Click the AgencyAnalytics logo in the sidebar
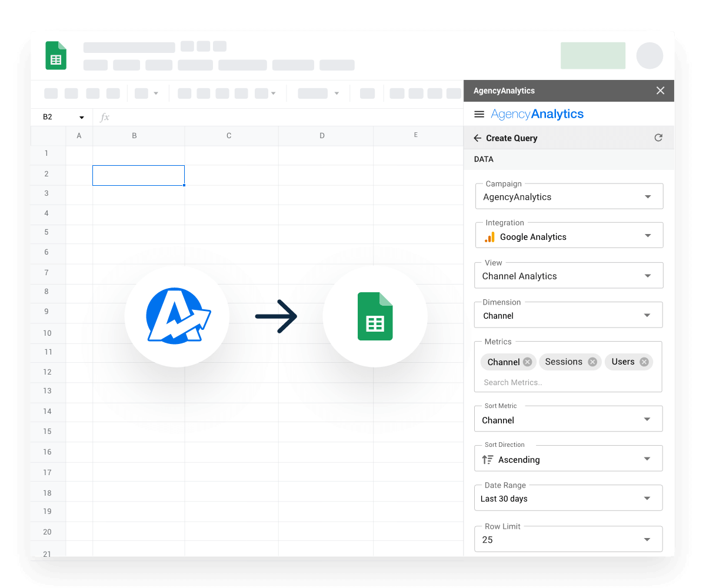Screen dimensions: 706x588 click(537, 114)
